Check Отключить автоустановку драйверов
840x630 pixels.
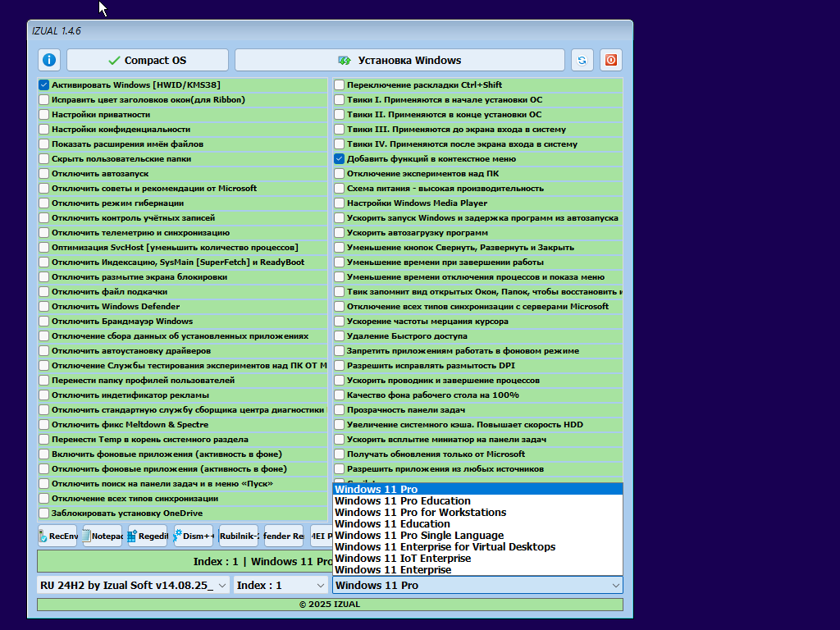[x=44, y=350]
